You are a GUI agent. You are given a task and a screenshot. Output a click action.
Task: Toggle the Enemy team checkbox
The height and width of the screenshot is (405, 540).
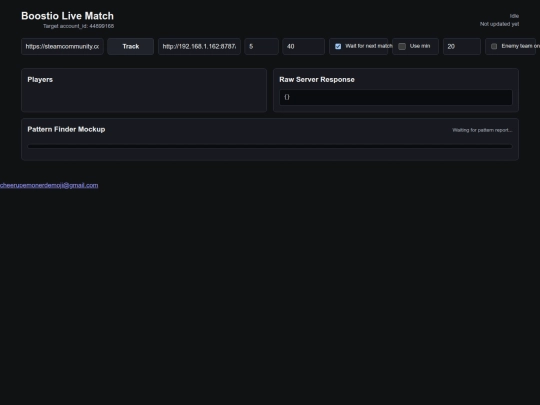point(494,46)
